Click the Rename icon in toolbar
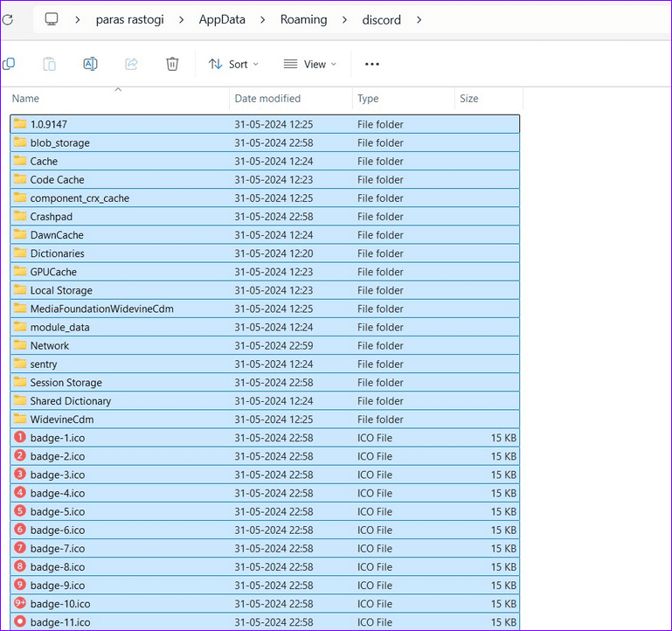 [x=90, y=65]
